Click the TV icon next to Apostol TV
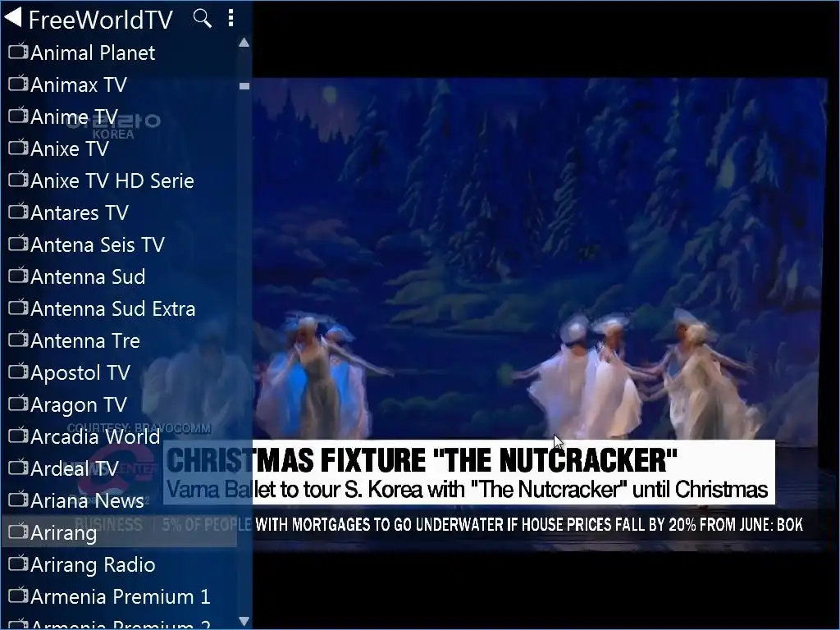Viewport: 840px width, 630px height. pos(18,372)
